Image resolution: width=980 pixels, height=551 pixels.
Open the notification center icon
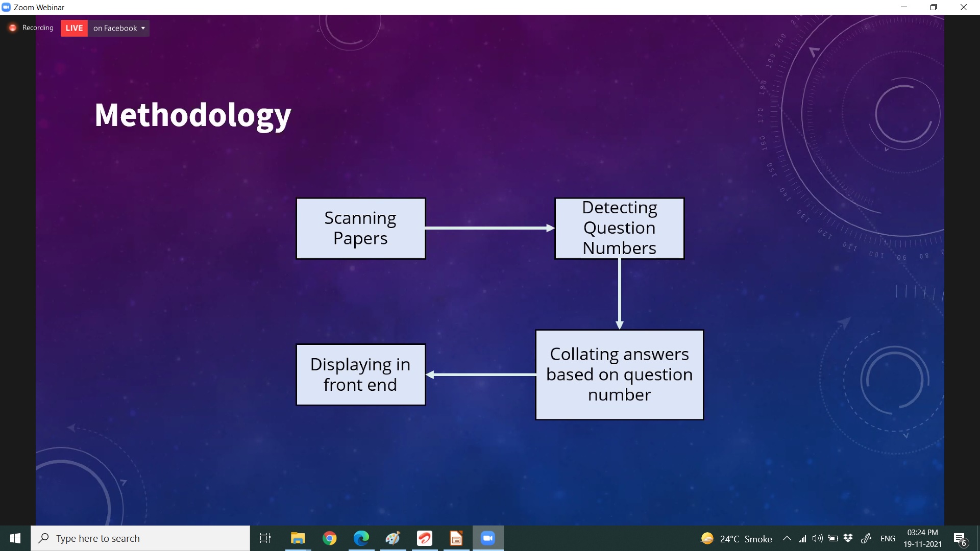(960, 538)
